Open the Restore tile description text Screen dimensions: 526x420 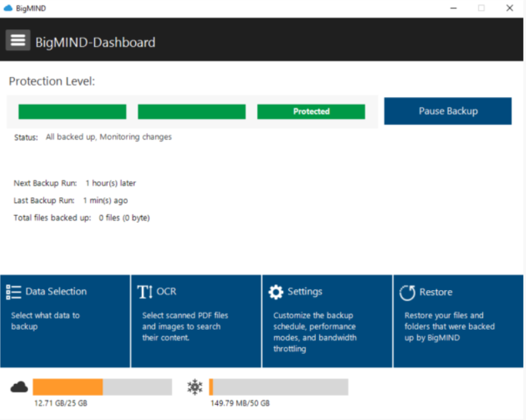click(x=450, y=326)
